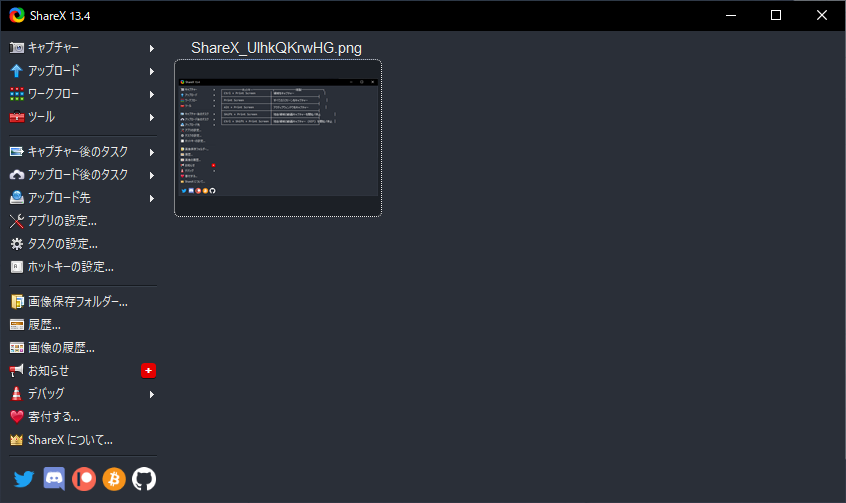Click the アップロード先 drive icon

(x=17, y=198)
